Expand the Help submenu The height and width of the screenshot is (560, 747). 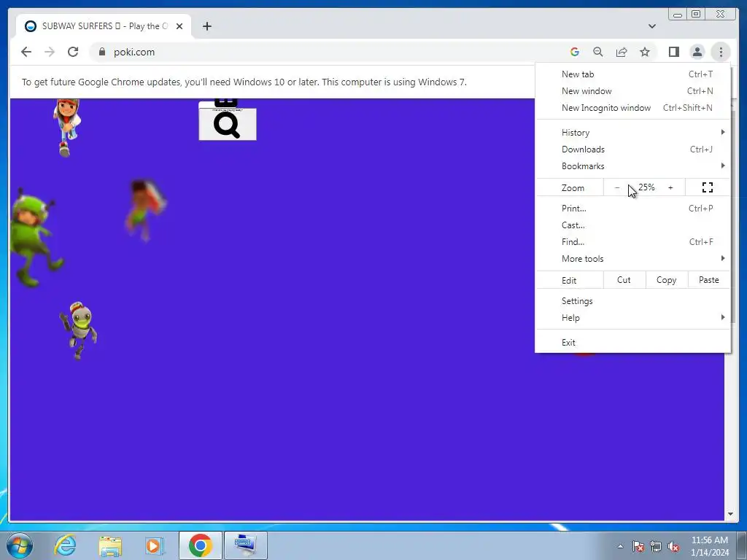632,318
